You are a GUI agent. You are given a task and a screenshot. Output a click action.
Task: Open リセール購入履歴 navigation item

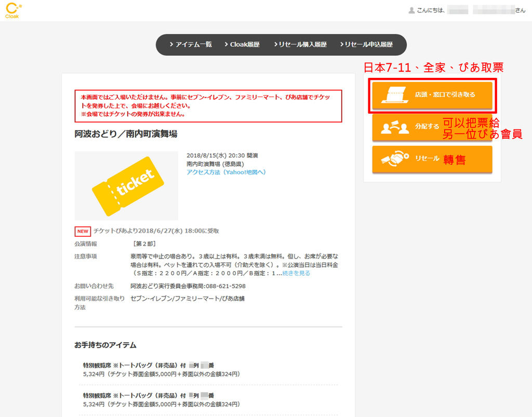300,45
